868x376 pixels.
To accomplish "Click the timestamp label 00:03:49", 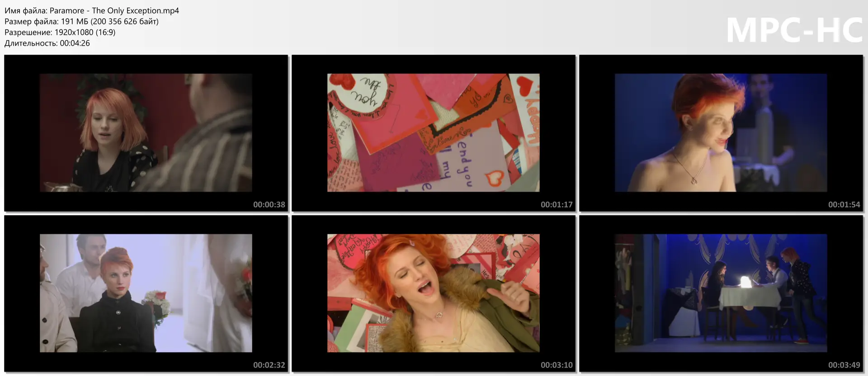I will 844,365.
